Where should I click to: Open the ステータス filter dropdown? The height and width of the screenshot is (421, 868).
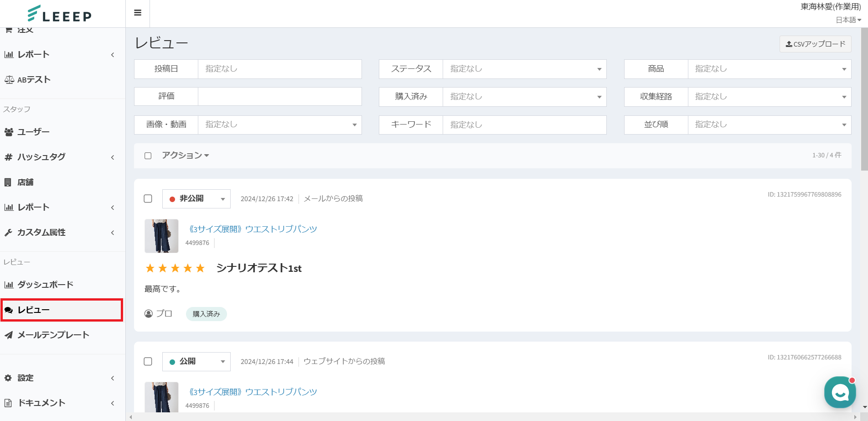tap(524, 69)
